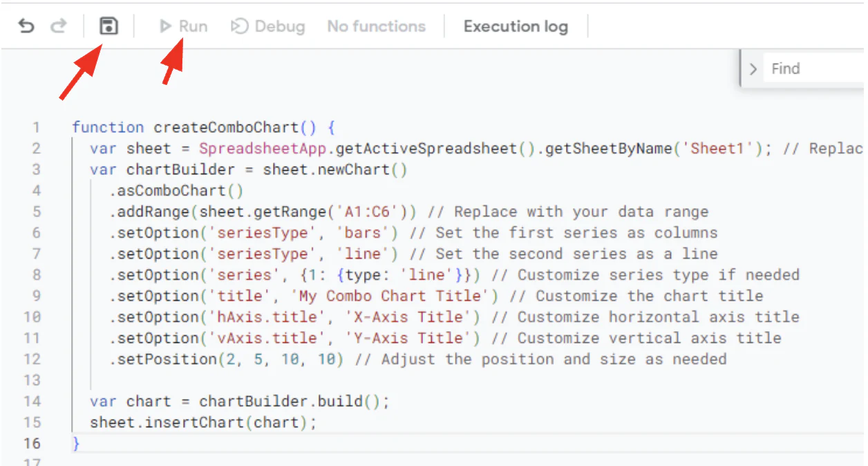Open the Execution log
This screenshot has height=466, width=868.
516,26
